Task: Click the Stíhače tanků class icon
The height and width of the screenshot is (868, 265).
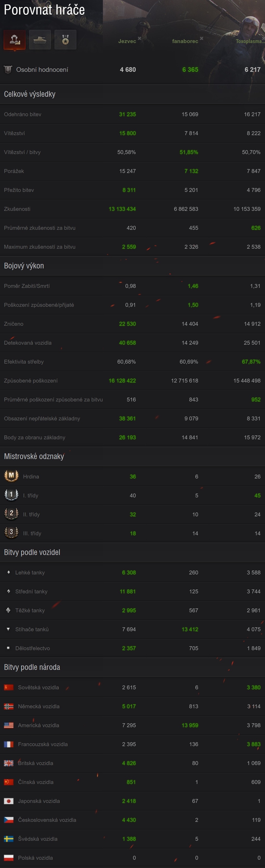Action: (8, 629)
